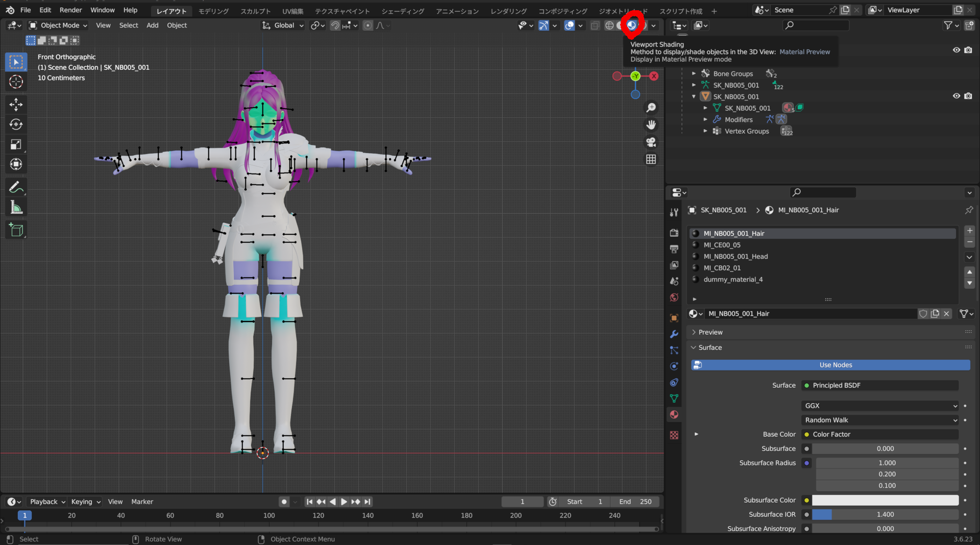The image size is (980, 545).
Task: Activate the Rotate tool
Action: (16, 125)
